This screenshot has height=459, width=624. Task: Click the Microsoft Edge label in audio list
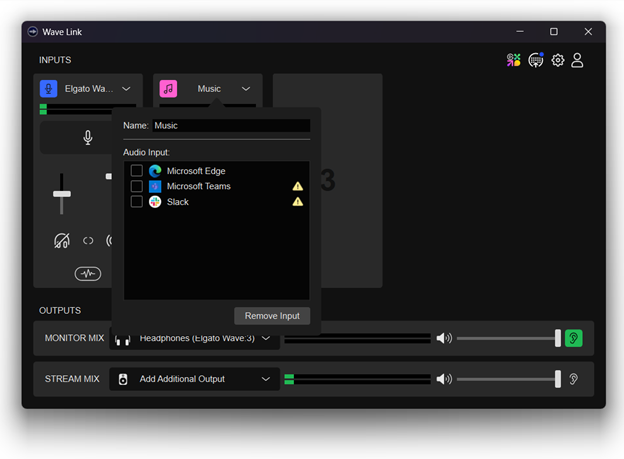pos(196,171)
